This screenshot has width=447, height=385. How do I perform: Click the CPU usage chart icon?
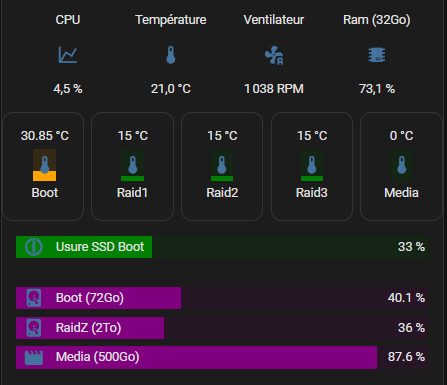68,55
